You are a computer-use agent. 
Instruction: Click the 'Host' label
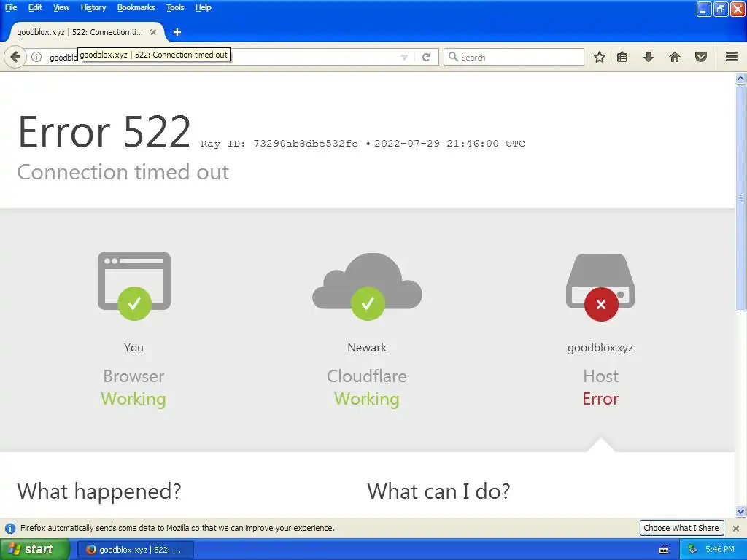point(601,376)
